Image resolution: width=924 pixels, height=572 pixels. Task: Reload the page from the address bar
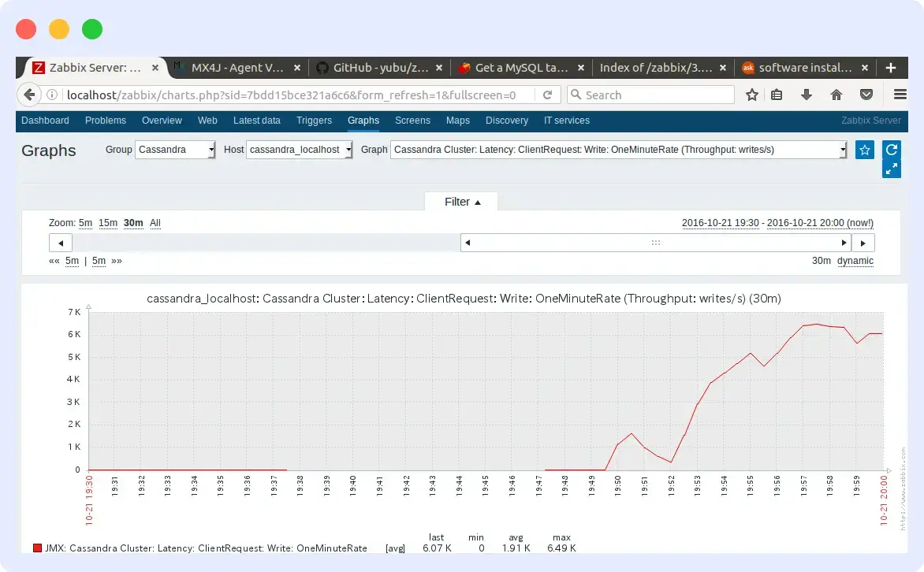(548, 95)
